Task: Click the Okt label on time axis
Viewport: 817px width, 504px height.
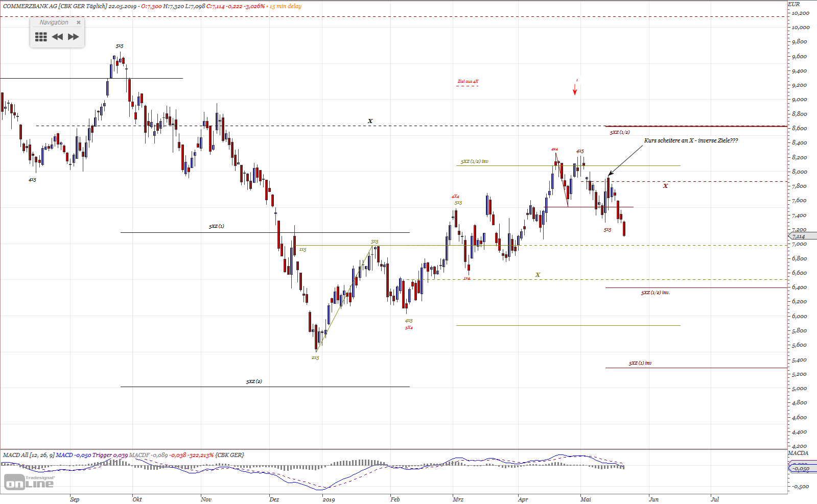Action: tap(137, 499)
